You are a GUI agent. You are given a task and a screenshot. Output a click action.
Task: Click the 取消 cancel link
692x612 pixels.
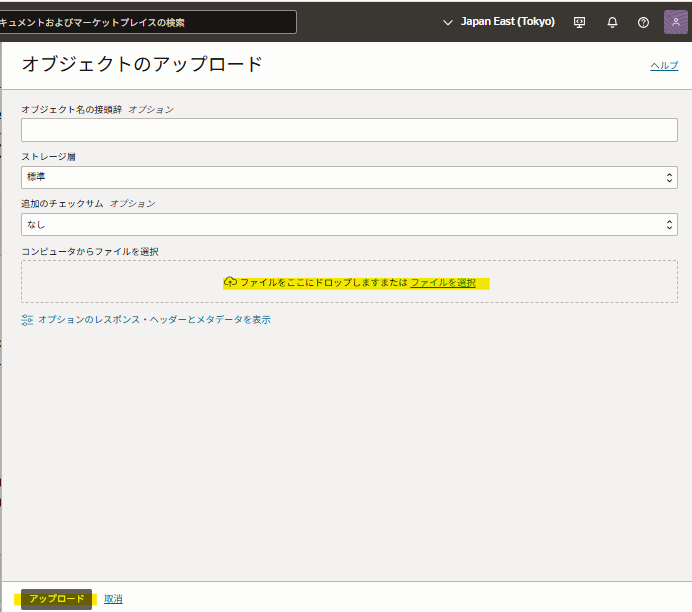pyautogui.click(x=113, y=599)
